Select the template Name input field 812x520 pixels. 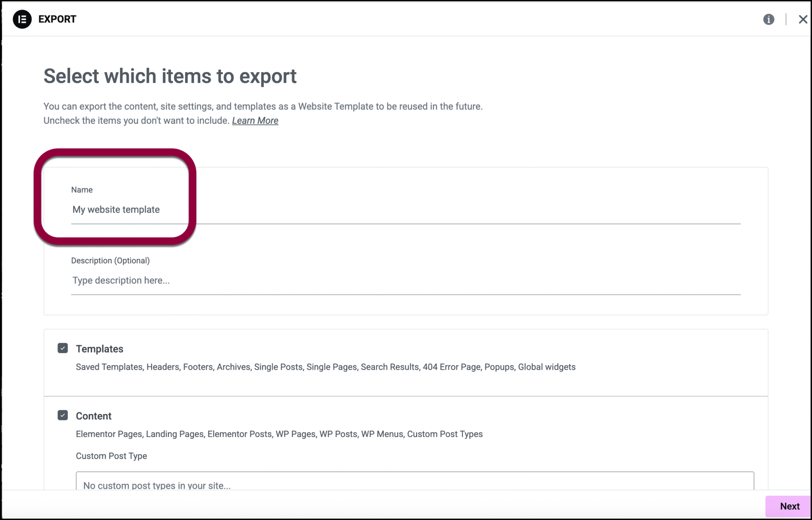click(x=278, y=210)
